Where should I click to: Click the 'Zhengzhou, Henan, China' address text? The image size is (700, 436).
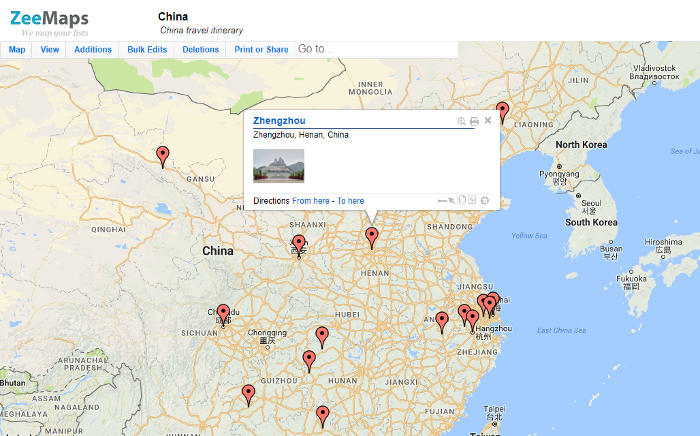(300, 135)
